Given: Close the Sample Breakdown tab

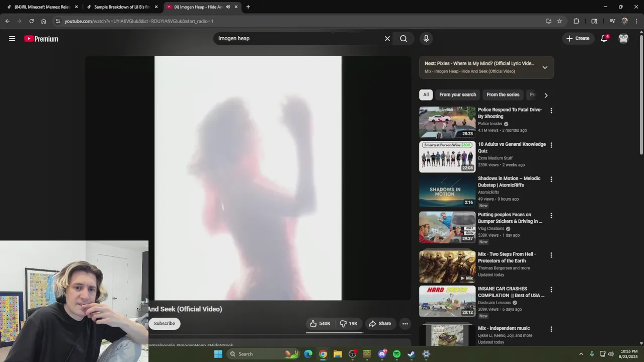Looking at the screenshot, I should [x=156, y=7].
